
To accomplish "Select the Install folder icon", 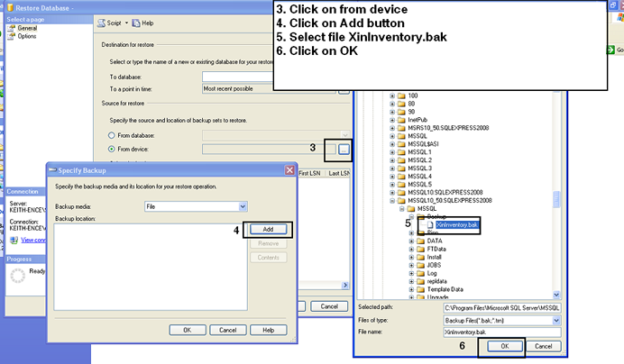I will point(420,257).
